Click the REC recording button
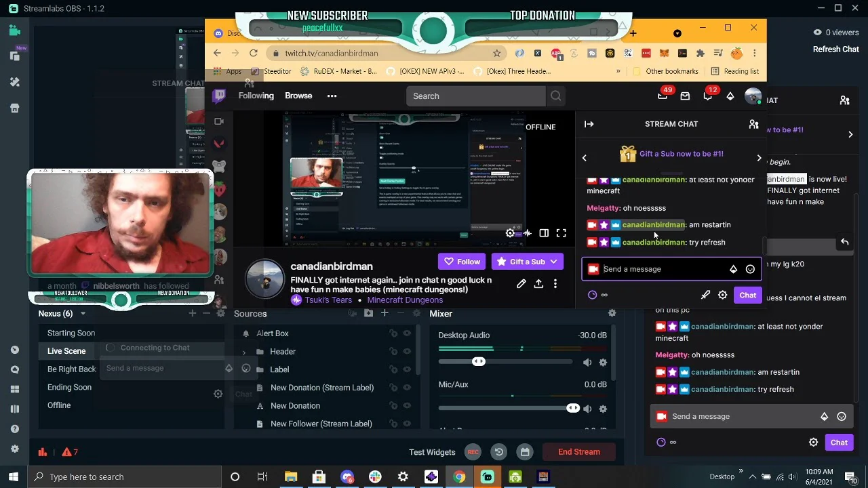The image size is (868, 488). (x=473, y=452)
